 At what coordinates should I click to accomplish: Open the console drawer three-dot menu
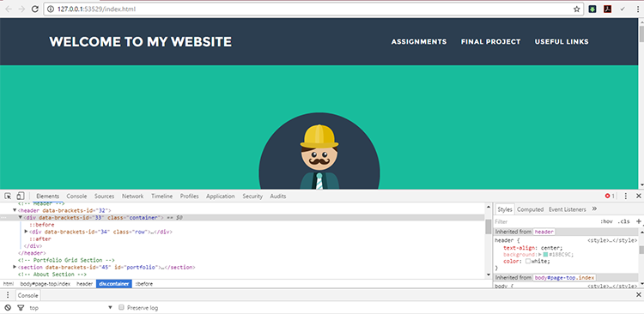point(8,295)
